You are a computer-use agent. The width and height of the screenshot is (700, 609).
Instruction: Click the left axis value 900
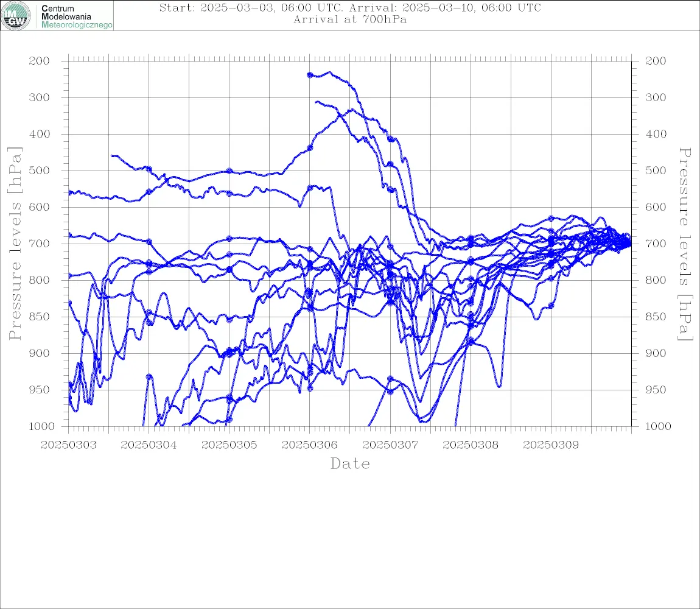pos(40,353)
